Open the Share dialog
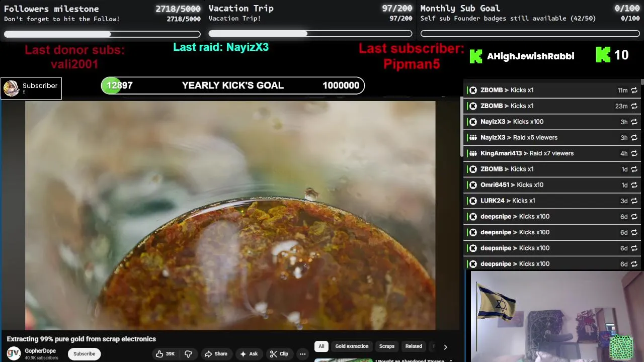Viewport: 644px width, 362px height. pyautogui.click(x=216, y=354)
